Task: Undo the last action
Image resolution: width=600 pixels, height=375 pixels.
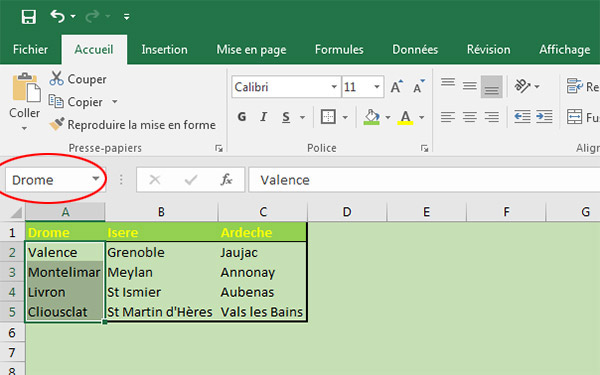Action: [x=57, y=16]
